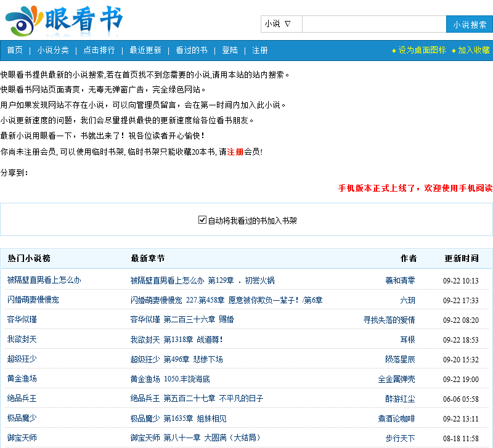The height and width of the screenshot is (448, 493).
Task: Open the 点击排行 ranking page
Action: click(x=99, y=51)
